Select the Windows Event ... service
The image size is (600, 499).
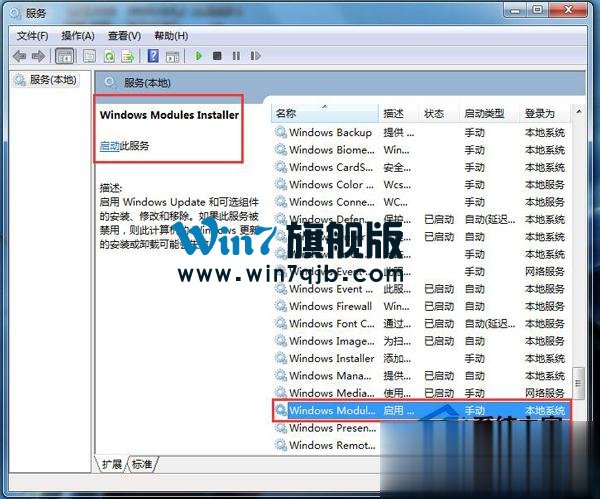[x=331, y=289]
